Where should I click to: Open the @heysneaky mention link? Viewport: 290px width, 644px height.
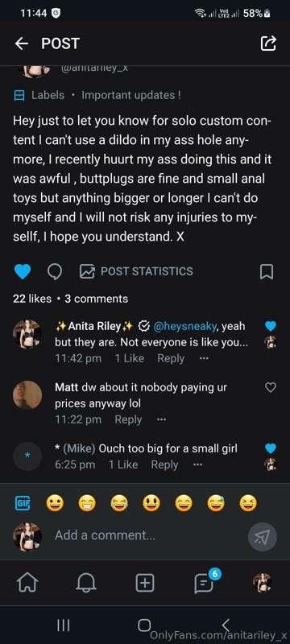click(x=184, y=326)
